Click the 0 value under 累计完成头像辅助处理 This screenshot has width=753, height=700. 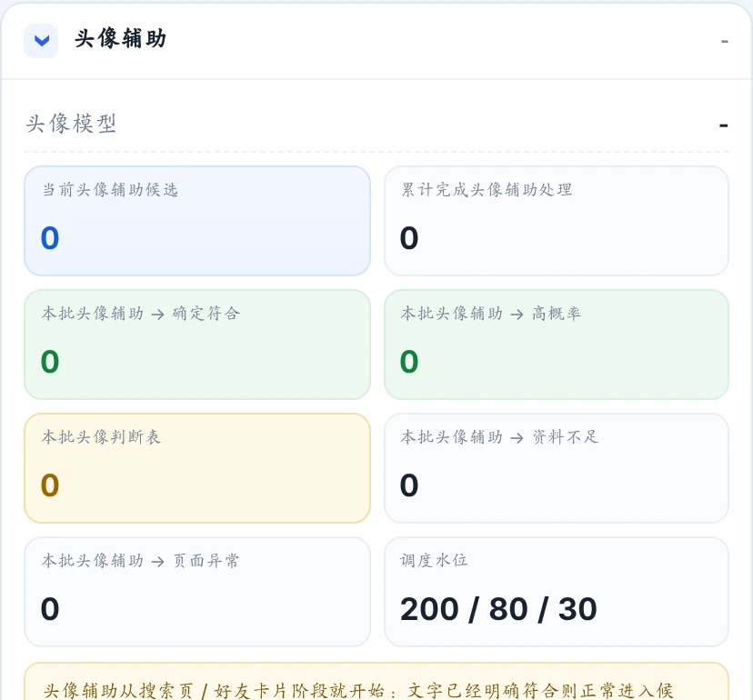point(409,238)
